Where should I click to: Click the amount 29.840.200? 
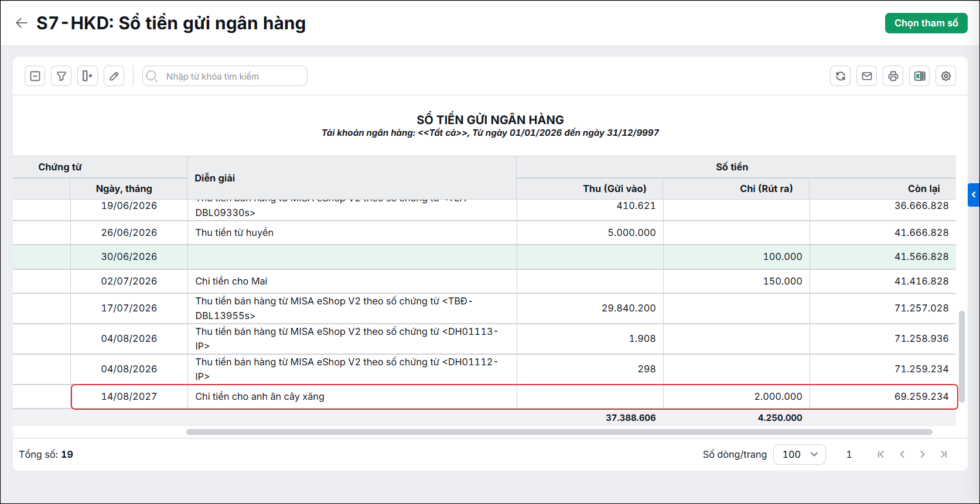(x=629, y=308)
